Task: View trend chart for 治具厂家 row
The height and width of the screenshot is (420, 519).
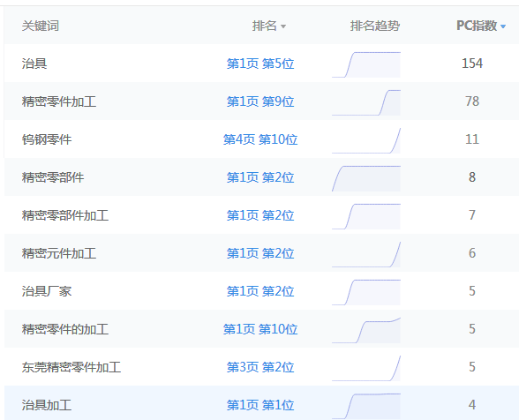Action: [x=366, y=292]
